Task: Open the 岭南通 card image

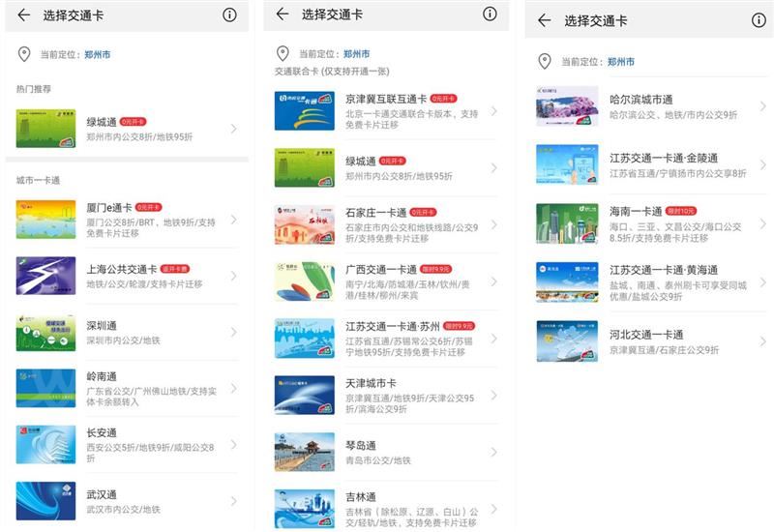Action: point(45,389)
